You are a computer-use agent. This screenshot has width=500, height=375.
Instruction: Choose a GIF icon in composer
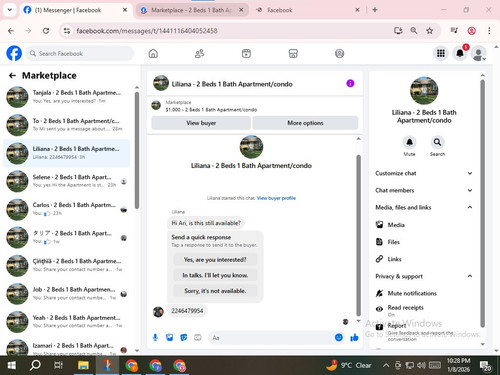tap(198, 338)
